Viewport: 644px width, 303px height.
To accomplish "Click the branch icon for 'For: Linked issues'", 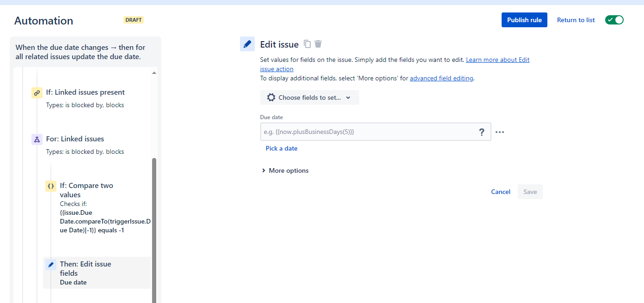I will pos(37,139).
